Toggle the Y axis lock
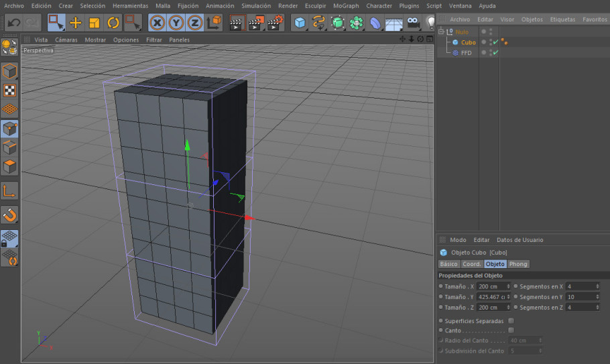The height and width of the screenshot is (364, 610). pyautogui.click(x=176, y=23)
